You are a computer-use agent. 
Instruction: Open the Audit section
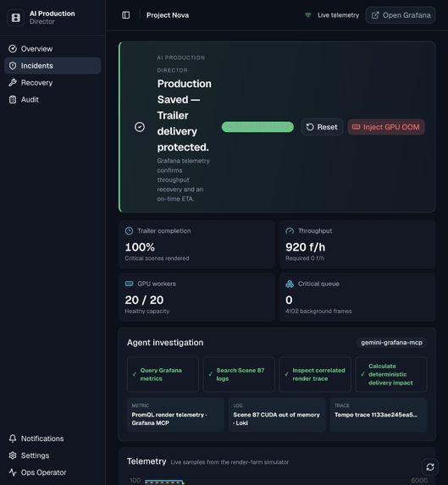53,100
